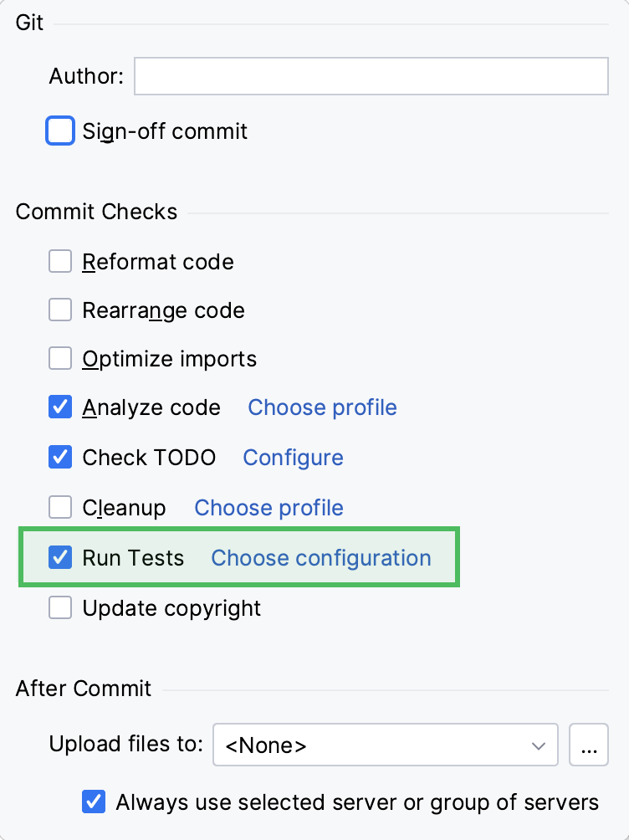Screen dimensions: 629x840
Task: Uncheck the Run Tests checkbox
Action: click(60, 558)
